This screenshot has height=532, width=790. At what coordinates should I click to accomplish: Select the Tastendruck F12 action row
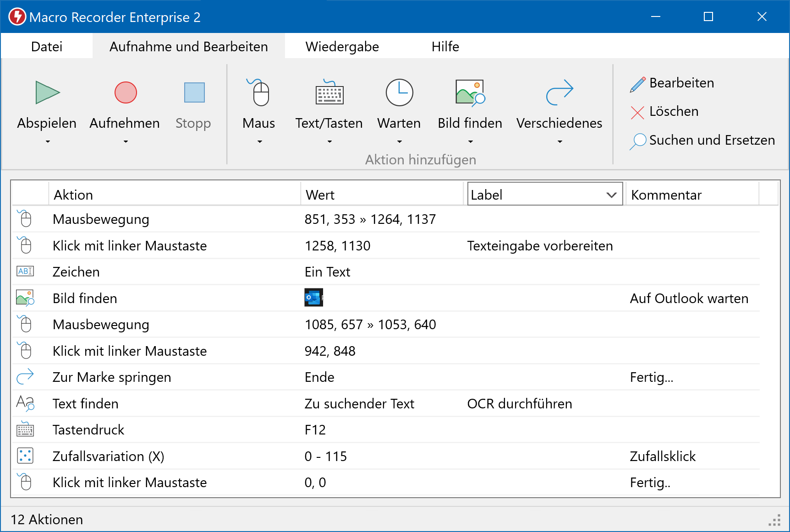tap(88, 429)
